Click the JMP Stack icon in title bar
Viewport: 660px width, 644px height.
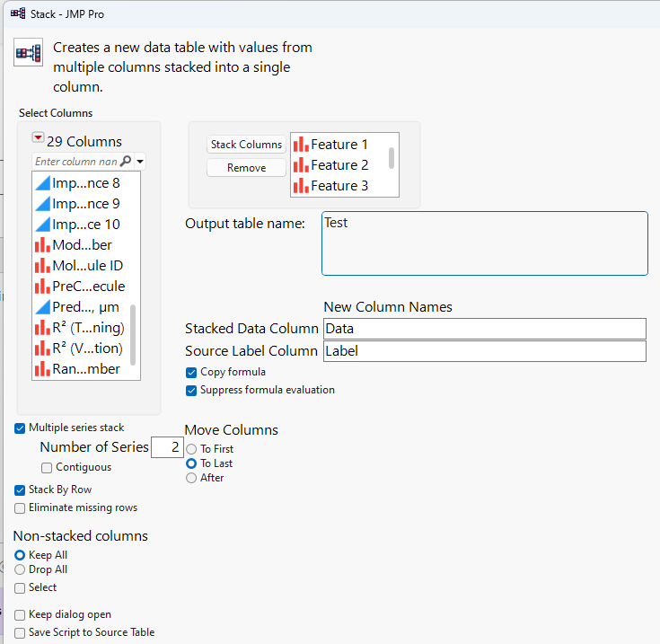point(18,13)
